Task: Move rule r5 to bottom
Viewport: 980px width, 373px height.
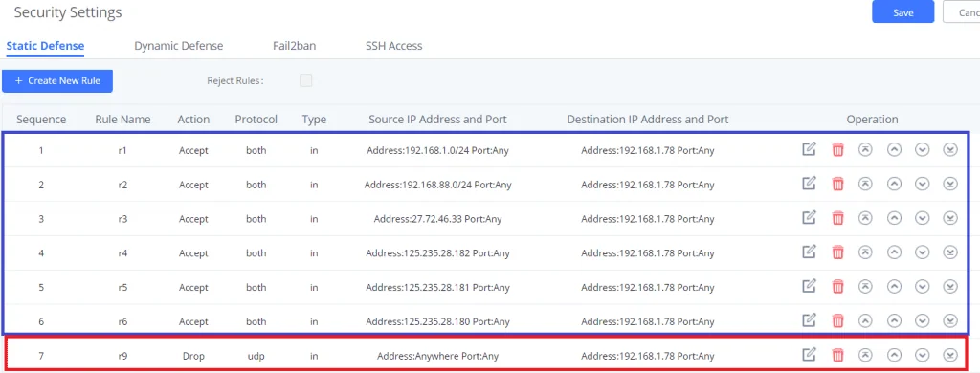Action: (x=950, y=286)
